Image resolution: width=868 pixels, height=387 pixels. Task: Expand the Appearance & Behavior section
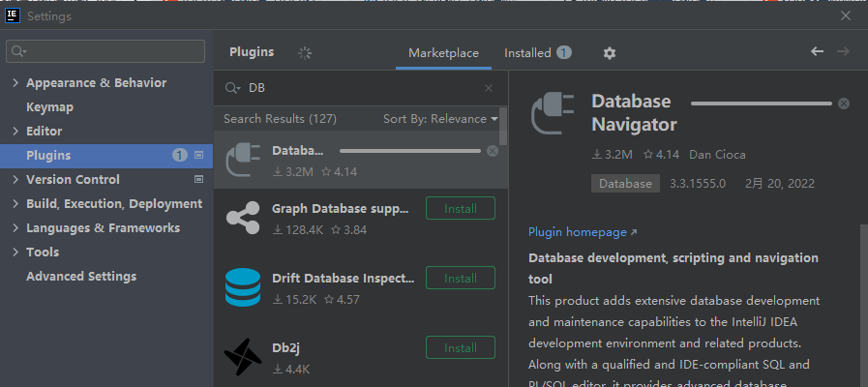coord(15,83)
